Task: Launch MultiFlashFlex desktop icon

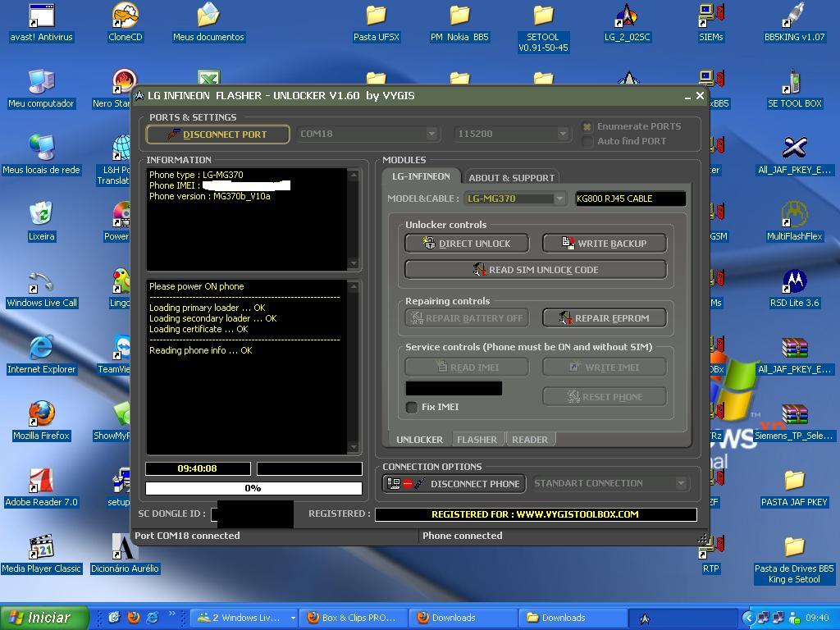Action: pyautogui.click(x=794, y=221)
